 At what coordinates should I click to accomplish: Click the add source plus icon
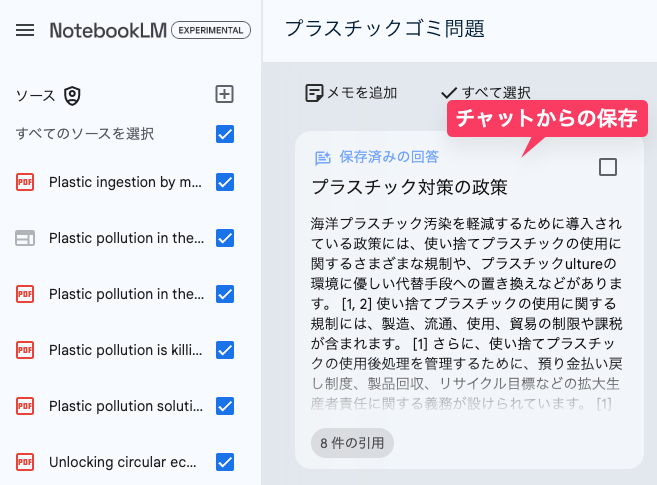225,94
